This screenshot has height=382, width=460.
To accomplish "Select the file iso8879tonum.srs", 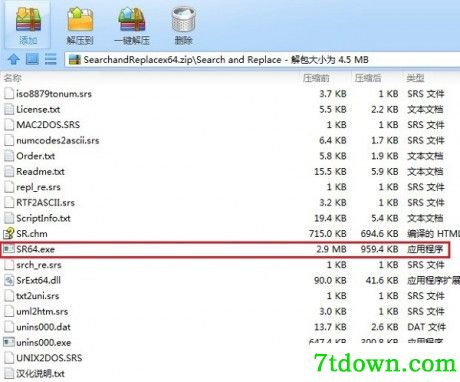I will (54, 94).
